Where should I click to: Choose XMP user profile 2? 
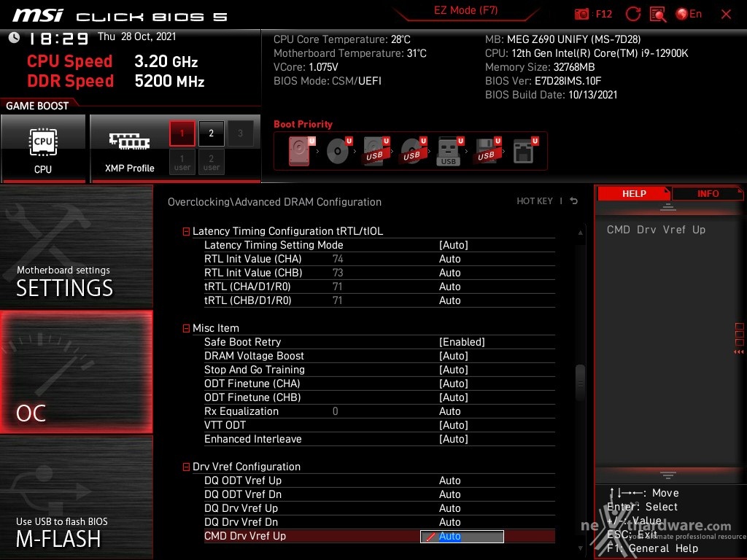[x=211, y=163]
